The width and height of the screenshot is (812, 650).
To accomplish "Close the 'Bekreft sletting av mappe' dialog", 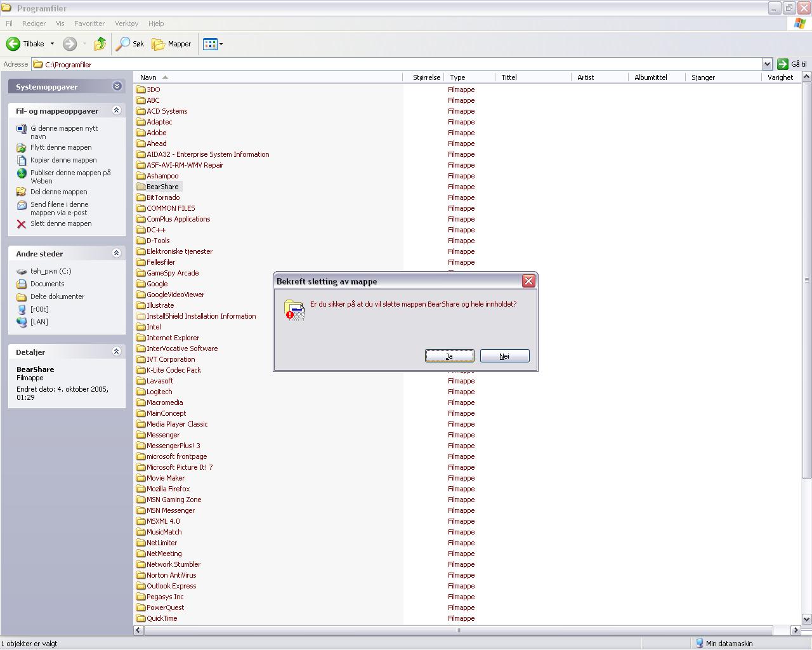I will coord(528,281).
